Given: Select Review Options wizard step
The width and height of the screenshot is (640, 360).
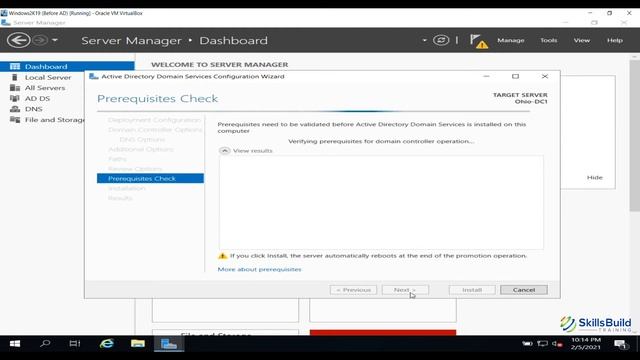Looking at the screenshot, I should click(135, 169).
